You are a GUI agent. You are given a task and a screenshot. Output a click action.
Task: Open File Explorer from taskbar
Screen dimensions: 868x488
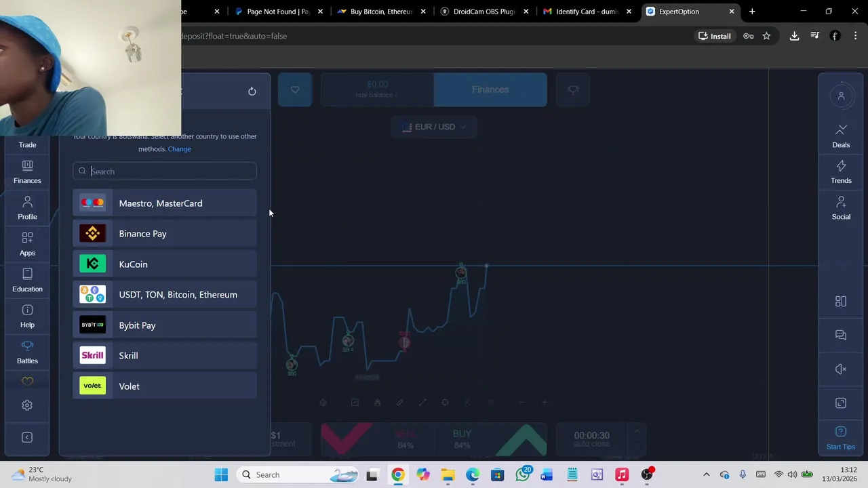coord(448,474)
